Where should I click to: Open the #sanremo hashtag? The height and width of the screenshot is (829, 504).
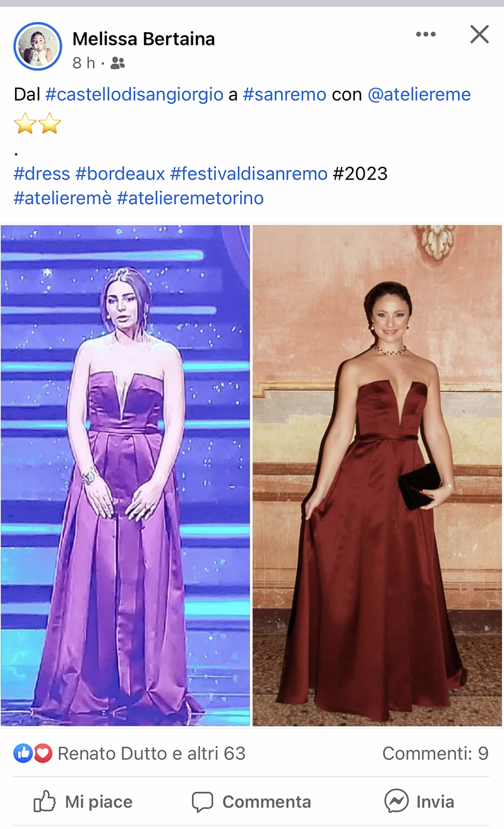point(284,95)
